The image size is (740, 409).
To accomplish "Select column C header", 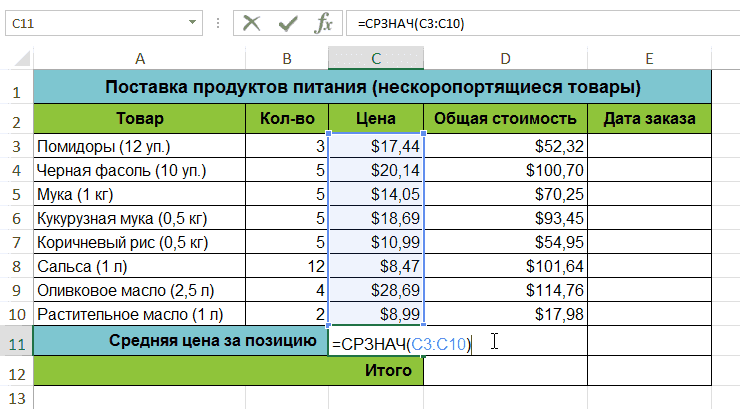I will (376, 58).
